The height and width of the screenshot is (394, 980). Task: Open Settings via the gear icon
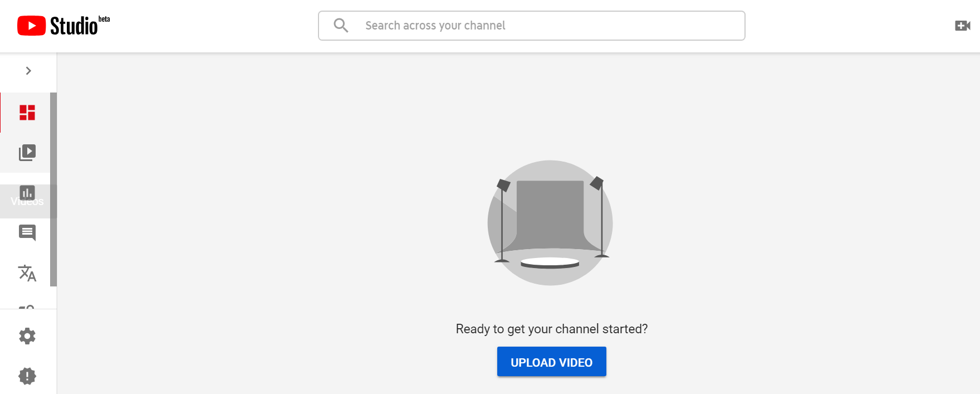coord(27,336)
